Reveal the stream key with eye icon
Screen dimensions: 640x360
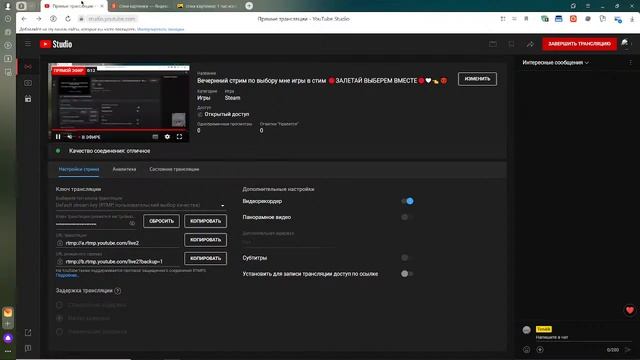pyautogui.click(x=132, y=223)
